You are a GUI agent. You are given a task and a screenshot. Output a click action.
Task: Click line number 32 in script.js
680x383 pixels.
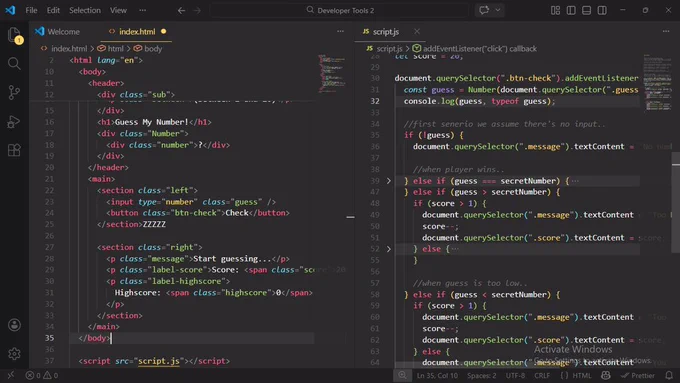[x=375, y=101]
